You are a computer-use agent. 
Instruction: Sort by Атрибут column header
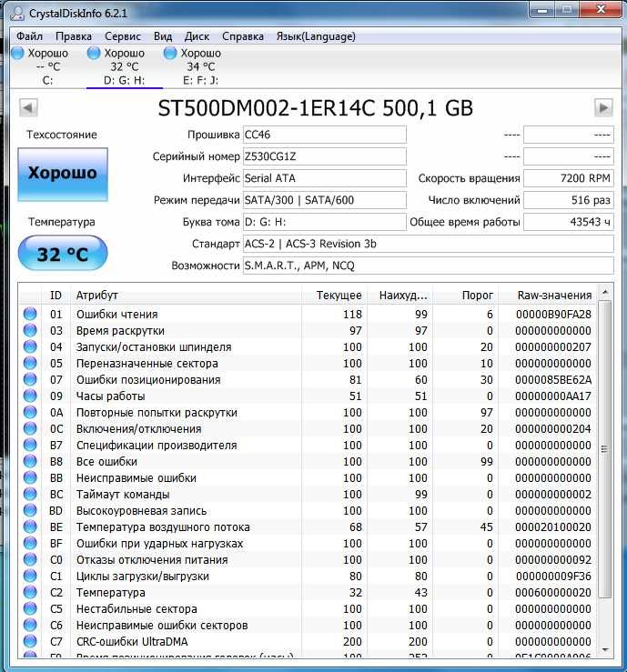coord(186,296)
